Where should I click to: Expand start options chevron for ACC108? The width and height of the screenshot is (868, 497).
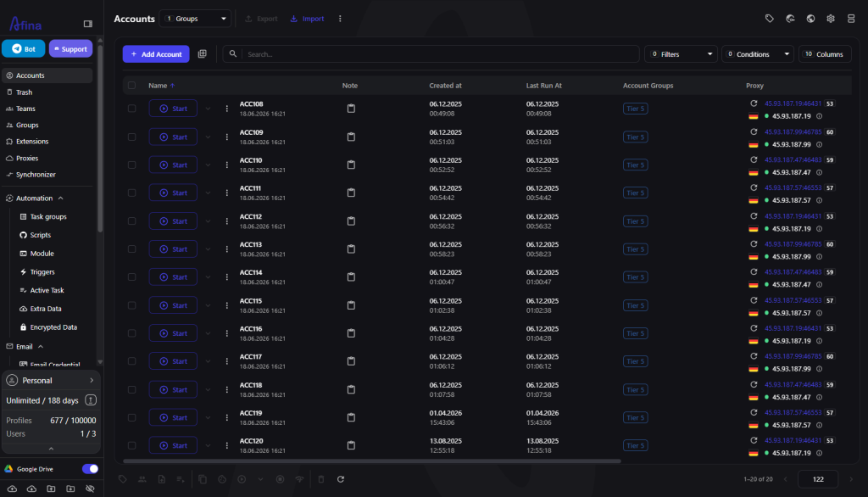click(208, 109)
